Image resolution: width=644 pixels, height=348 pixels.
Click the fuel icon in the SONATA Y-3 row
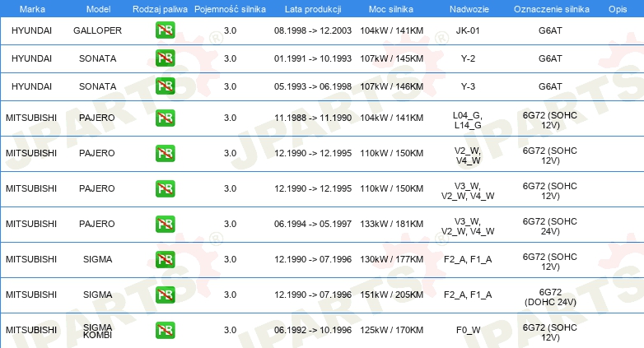tap(165, 86)
